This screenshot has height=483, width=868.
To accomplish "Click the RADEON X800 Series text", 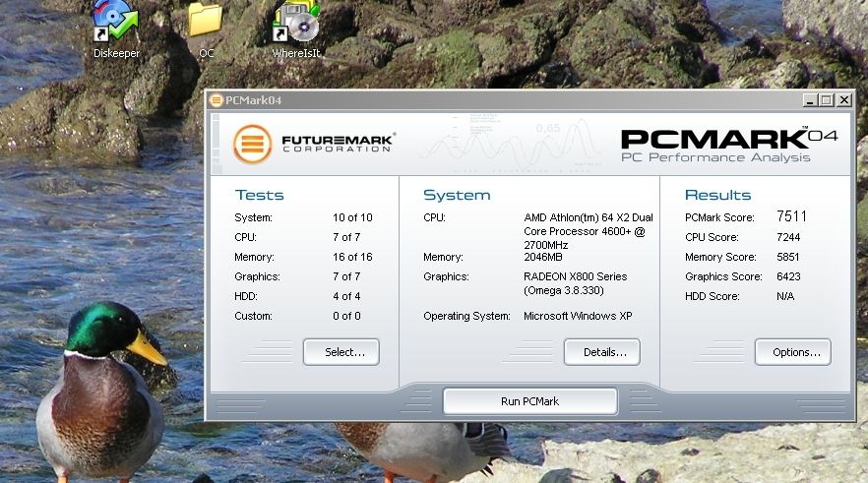I will coord(575,283).
